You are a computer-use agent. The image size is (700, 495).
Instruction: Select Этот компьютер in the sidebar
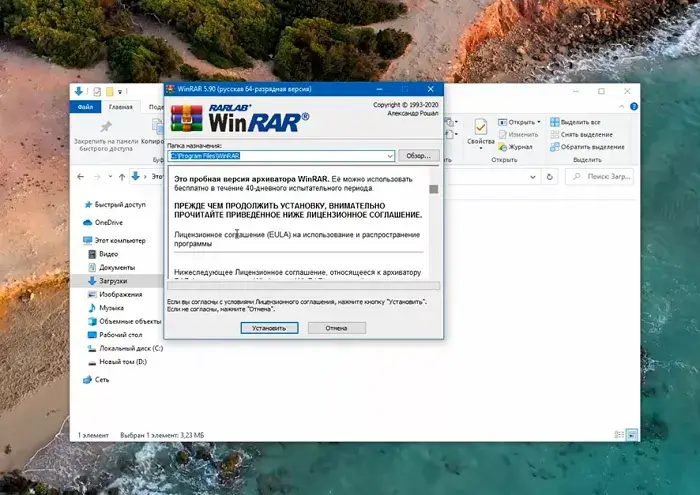tap(114, 241)
